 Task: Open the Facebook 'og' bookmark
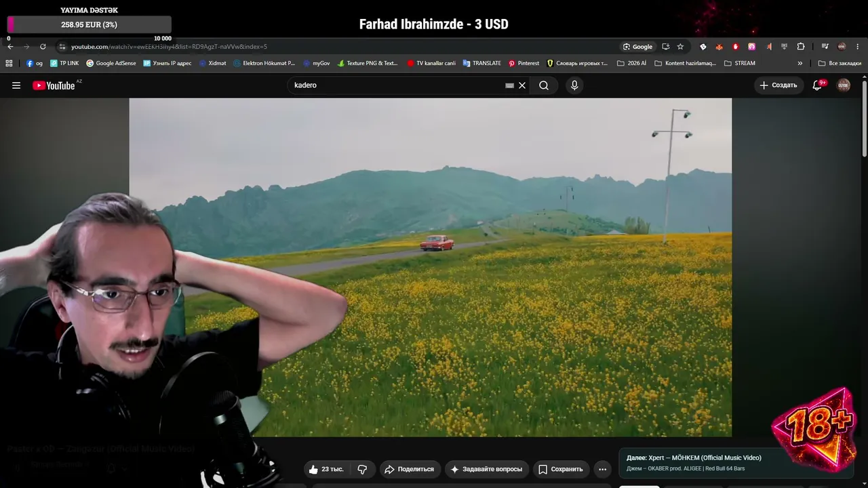coord(35,63)
